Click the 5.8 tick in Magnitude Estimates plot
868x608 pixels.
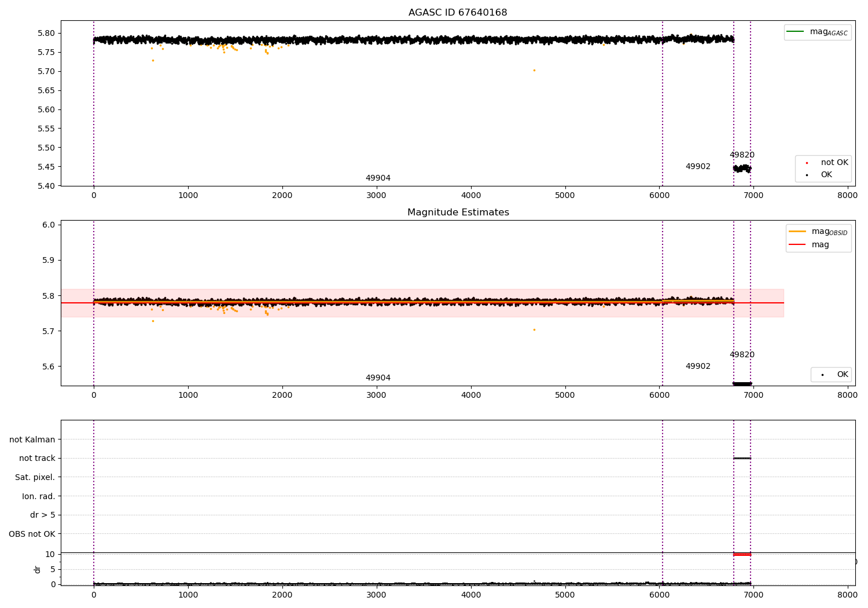49,296
